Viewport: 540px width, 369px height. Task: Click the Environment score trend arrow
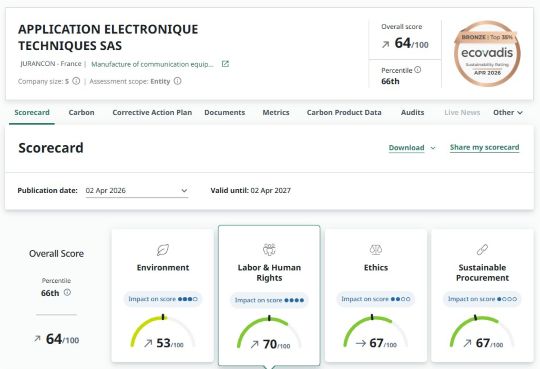coord(148,343)
